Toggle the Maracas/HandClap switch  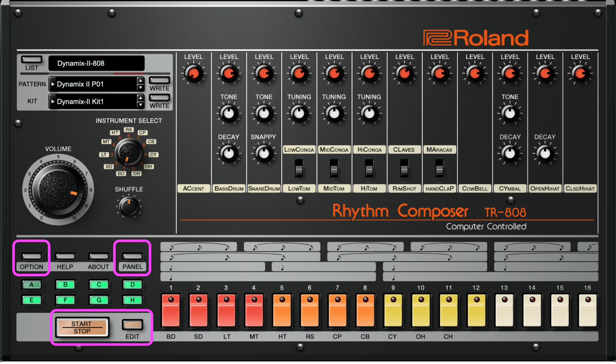point(439,169)
